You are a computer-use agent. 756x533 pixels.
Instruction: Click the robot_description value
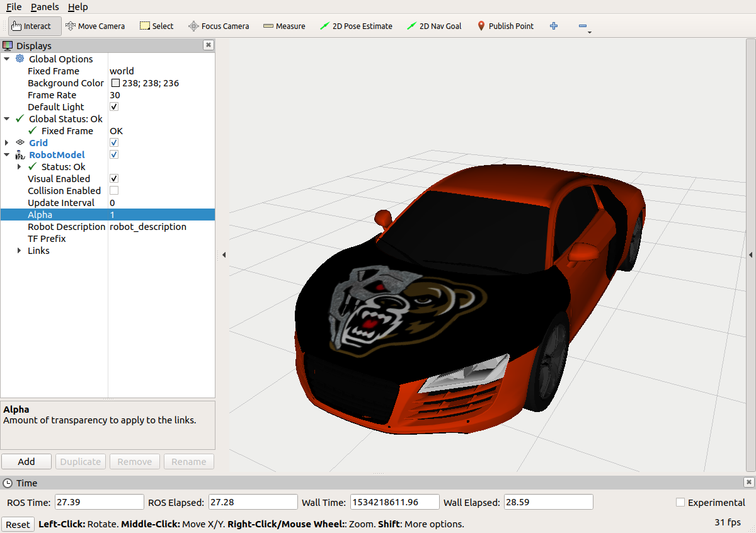point(148,226)
